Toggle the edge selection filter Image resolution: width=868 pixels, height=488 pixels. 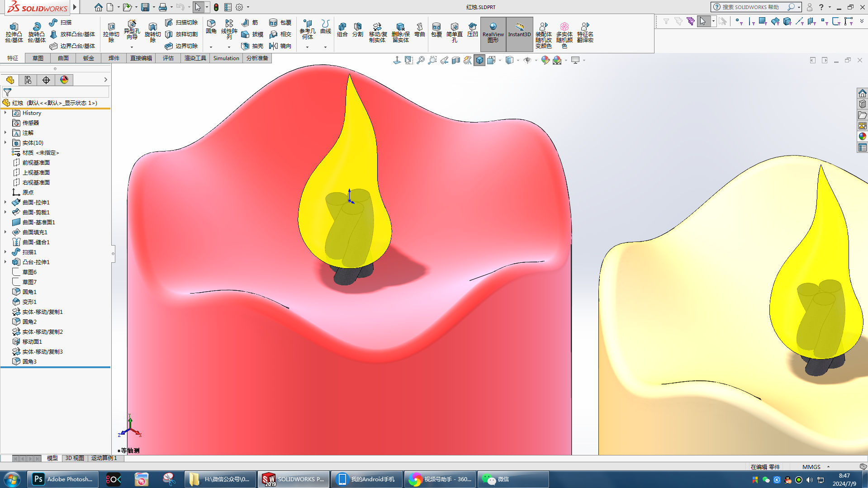(751, 21)
